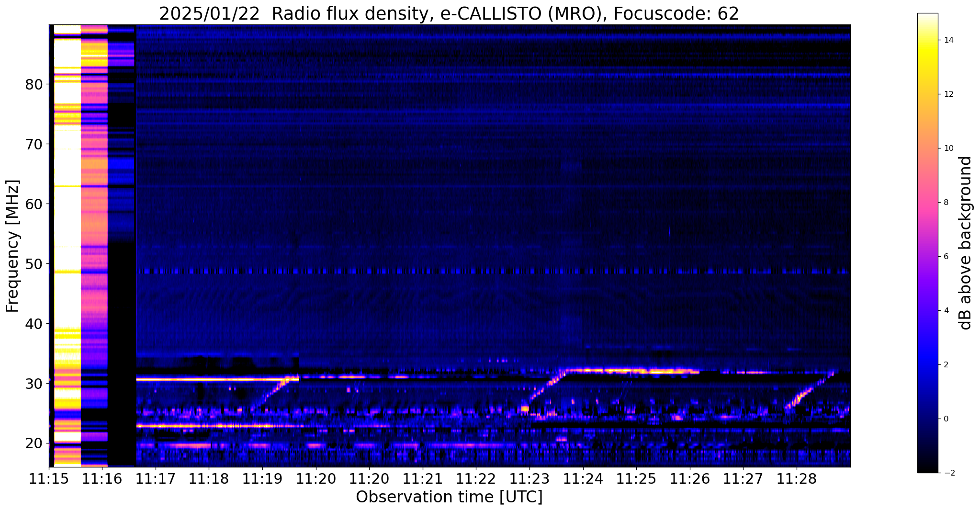Click the 11:24 time tick label
Screen dimensions: 980x511
pos(583,479)
